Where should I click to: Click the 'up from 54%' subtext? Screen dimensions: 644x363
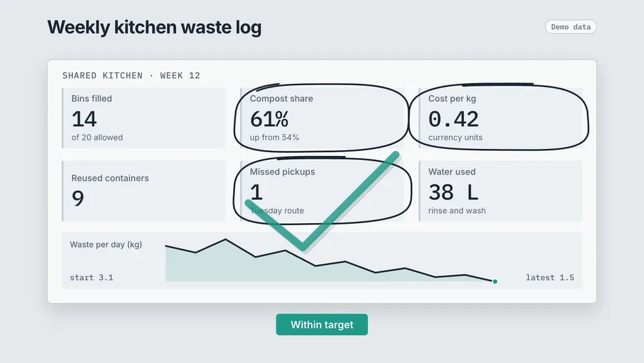coord(274,137)
